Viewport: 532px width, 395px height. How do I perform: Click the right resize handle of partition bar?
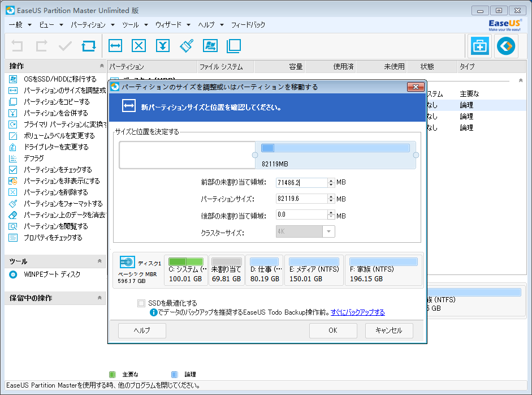(x=416, y=155)
